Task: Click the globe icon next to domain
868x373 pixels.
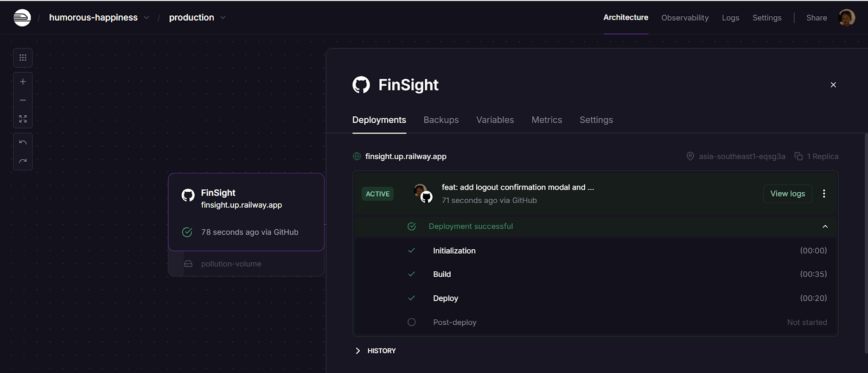Action: pos(357,156)
